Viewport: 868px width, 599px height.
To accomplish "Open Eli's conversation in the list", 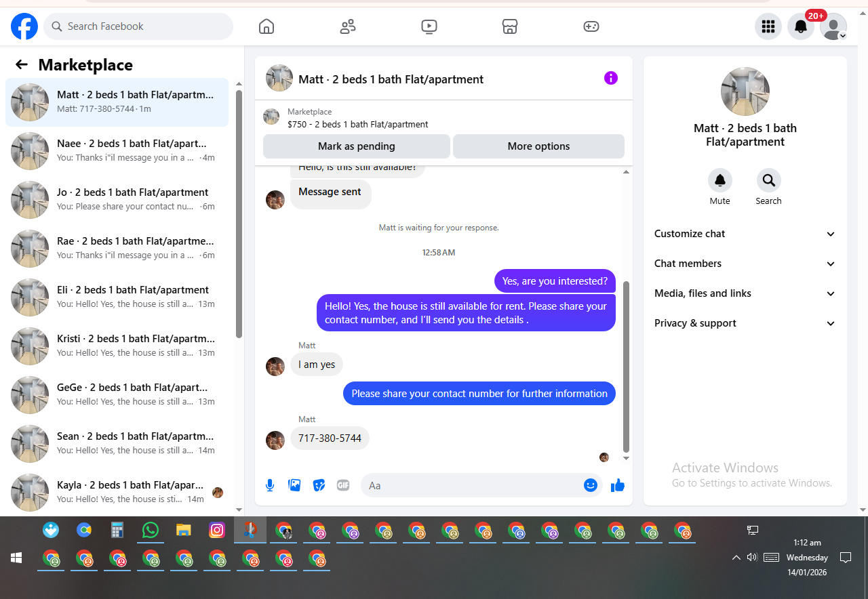I will point(117,297).
